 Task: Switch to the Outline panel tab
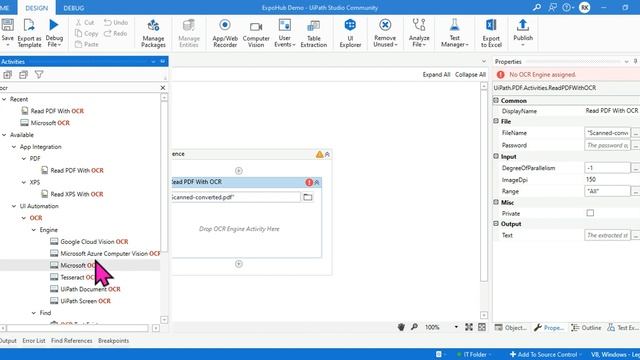(x=586, y=327)
